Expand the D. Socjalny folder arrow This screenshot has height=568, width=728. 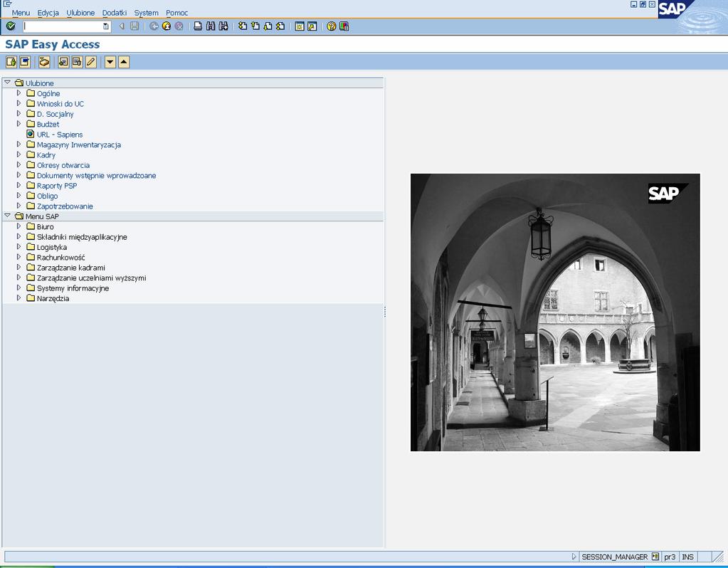[x=19, y=113]
